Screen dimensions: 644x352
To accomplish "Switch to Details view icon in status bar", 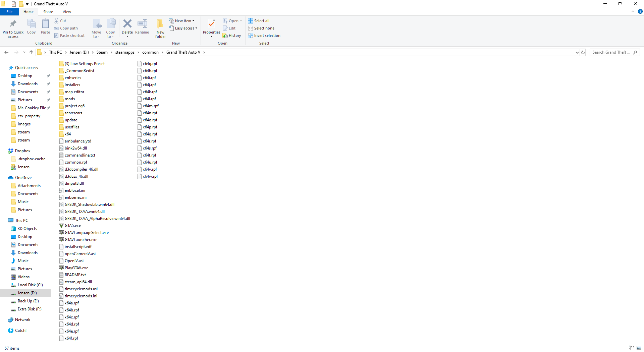I will tap(632, 348).
